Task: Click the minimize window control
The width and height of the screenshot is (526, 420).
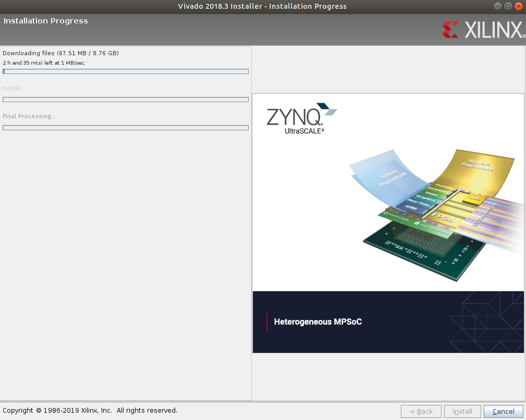Action: click(x=497, y=6)
